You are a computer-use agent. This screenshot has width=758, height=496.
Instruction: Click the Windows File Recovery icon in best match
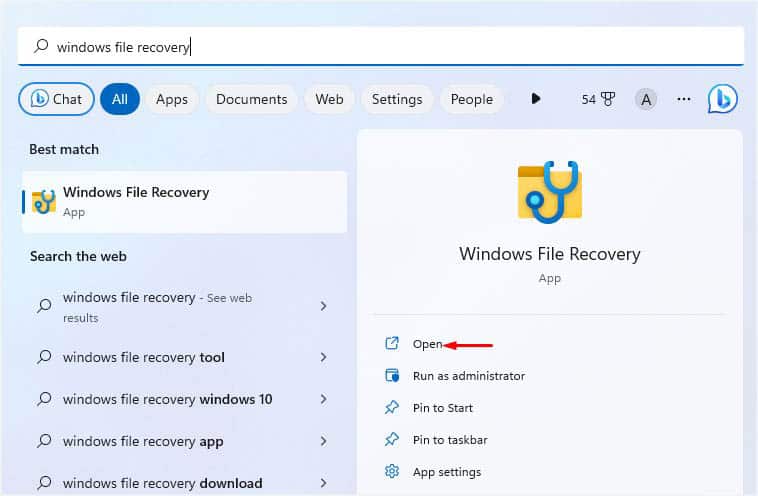[x=44, y=202]
